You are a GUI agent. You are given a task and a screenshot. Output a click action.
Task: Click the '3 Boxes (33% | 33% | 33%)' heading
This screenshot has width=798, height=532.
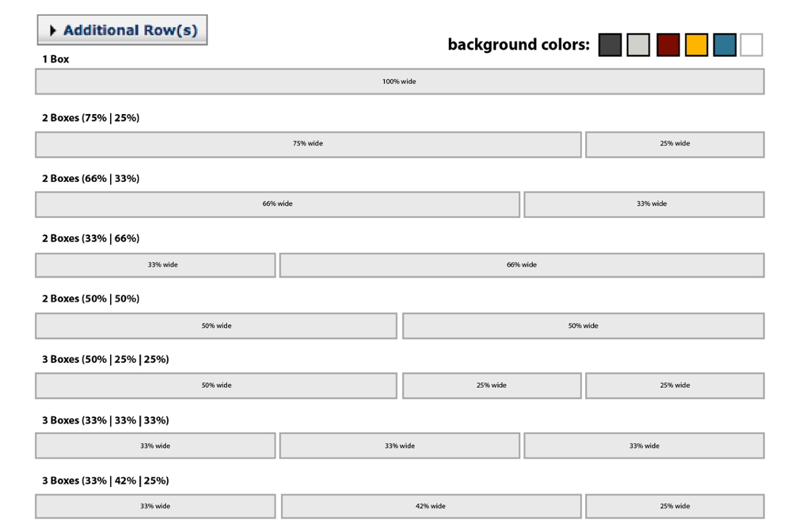point(105,420)
